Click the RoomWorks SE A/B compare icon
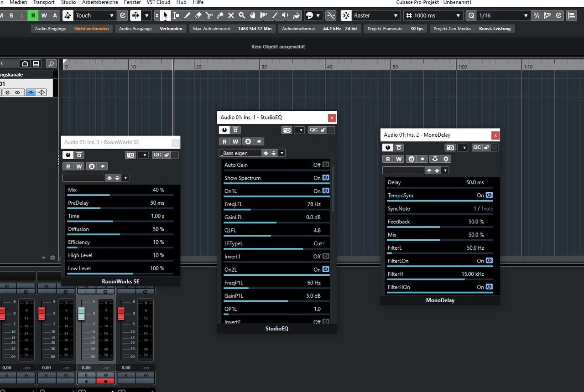Viewport: 584px width, 392px height. click(x=91, y=166)
